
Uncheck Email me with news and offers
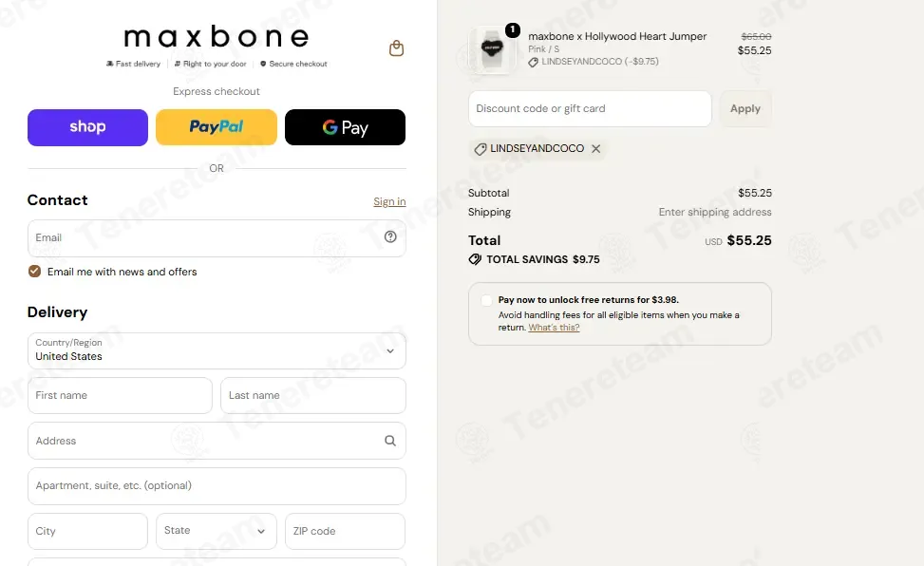[x=35, y=272]
